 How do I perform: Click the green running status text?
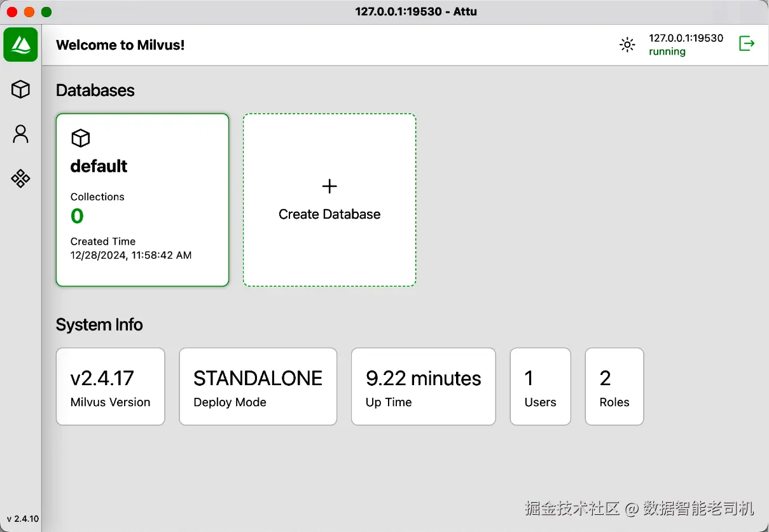point(667,52)
